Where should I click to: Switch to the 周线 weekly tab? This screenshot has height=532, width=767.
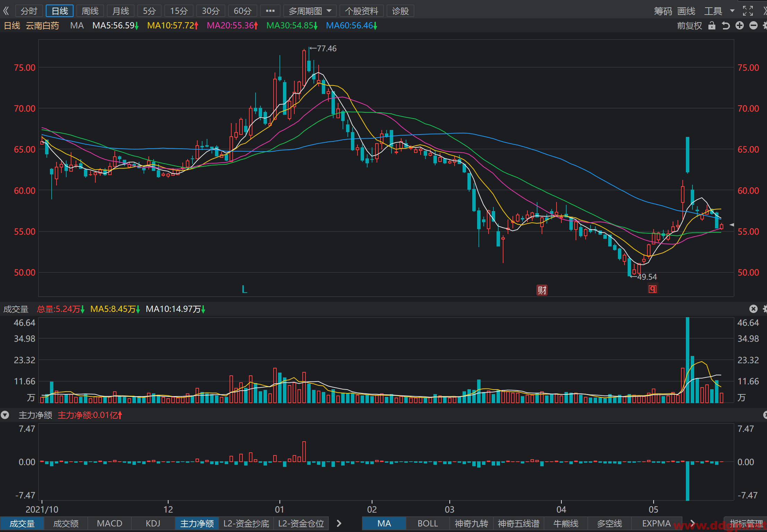pyautogui.click(x=90, y=11)
